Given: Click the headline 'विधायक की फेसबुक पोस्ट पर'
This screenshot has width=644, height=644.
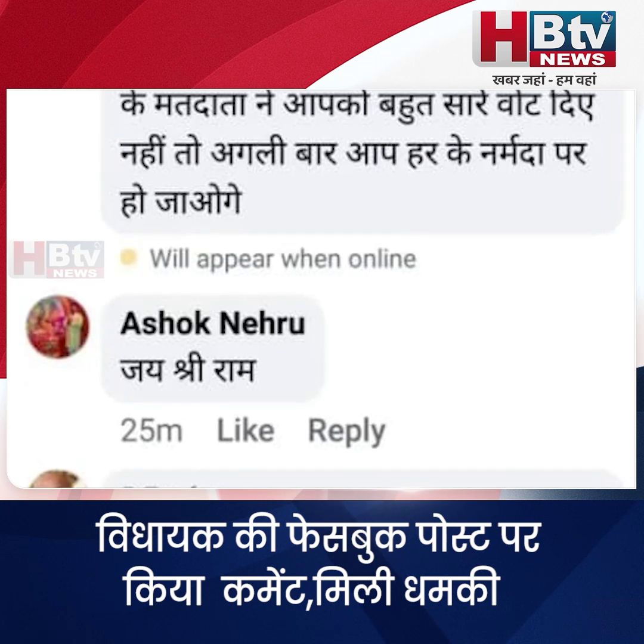Looking at the screenshot, I should (x=318, y=536).
